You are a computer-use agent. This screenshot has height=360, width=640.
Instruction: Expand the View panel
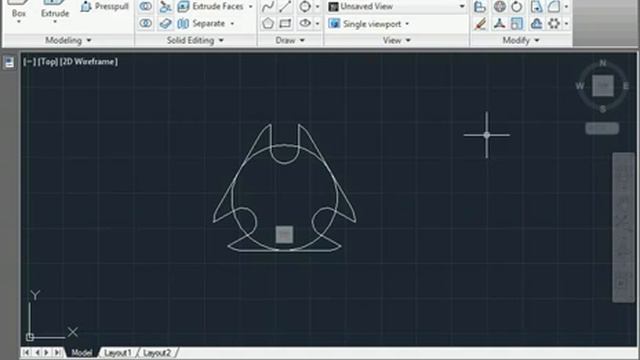(x=397, y=40)
